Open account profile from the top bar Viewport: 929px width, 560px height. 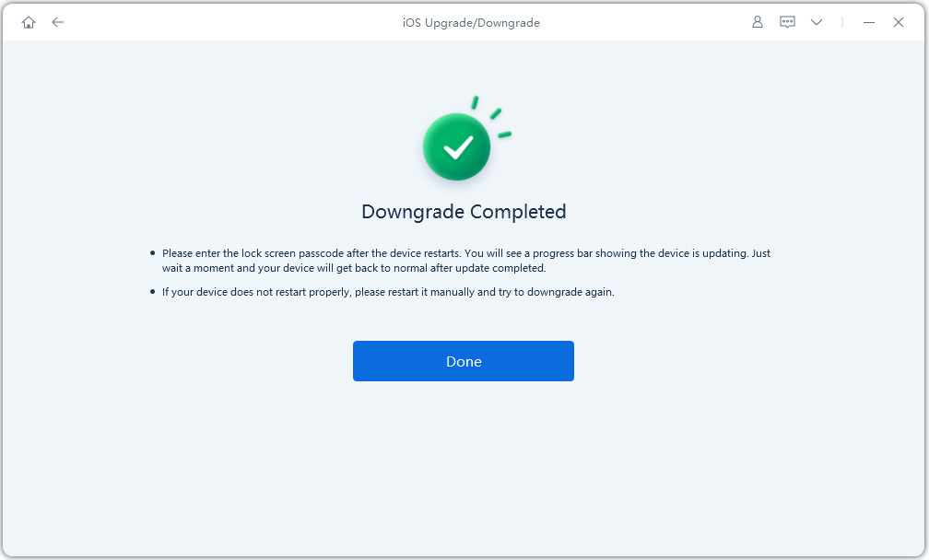(757, 21)
